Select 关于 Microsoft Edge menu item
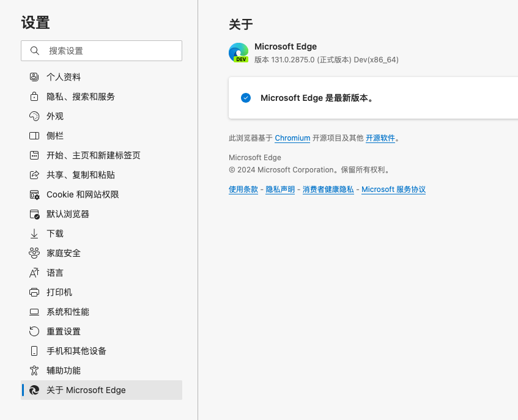Image resolution: width=518 pixels, height=420 pixels. tap(102, 390)
